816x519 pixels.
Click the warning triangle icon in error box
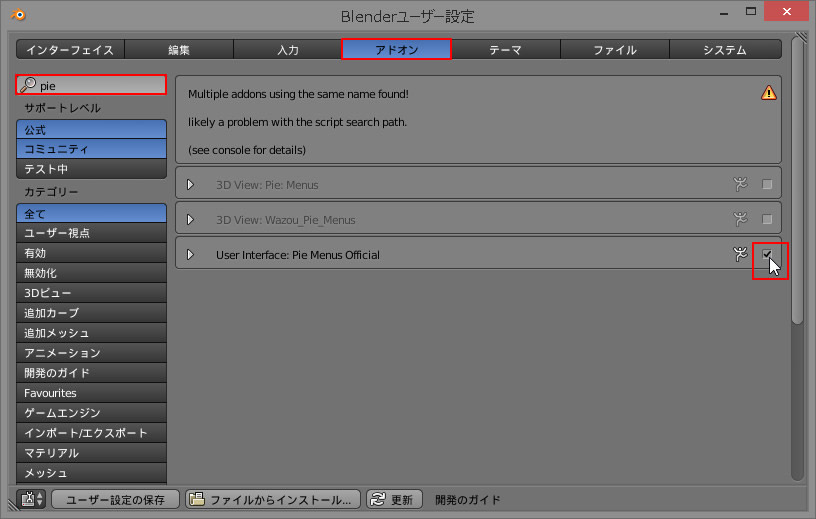(x=768, y=93)
